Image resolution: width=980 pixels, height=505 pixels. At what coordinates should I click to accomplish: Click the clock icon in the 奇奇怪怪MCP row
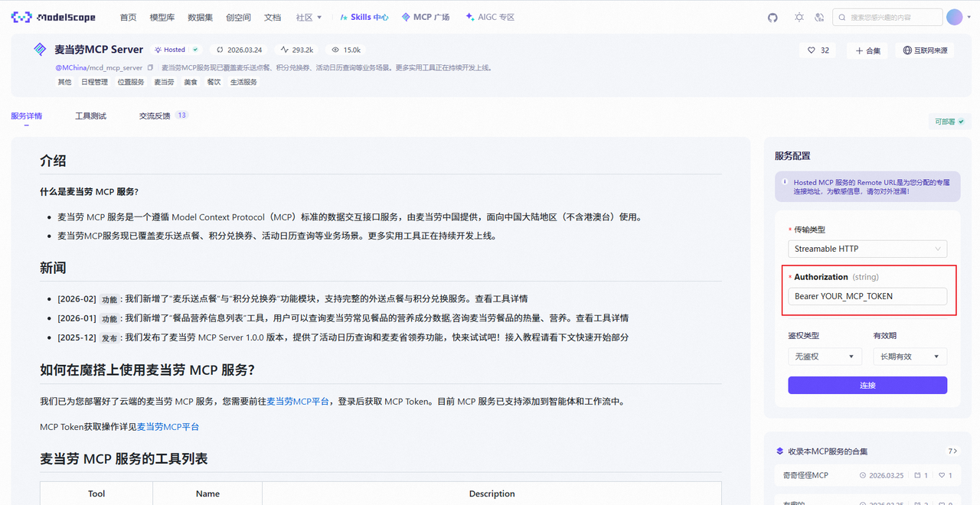pyautogui.click(x=863, y=475)
